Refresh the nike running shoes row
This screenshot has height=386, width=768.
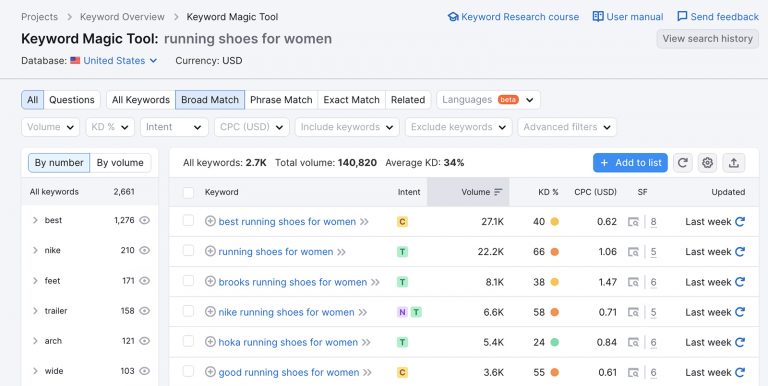tap(740, 312)
